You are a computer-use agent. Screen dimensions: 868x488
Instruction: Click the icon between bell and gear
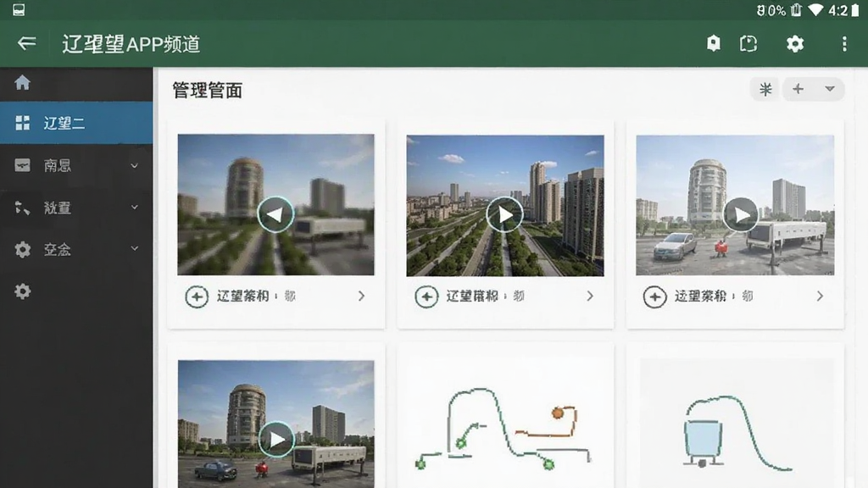pyautogui.click(x=748, y=44)
